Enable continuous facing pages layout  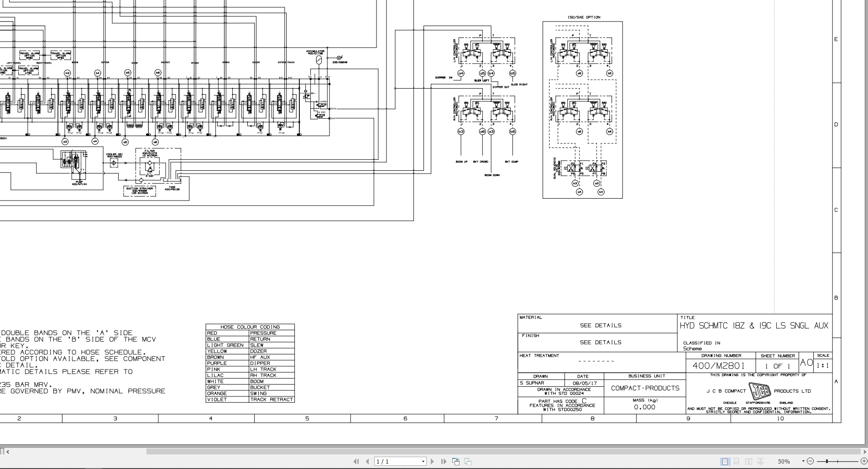761,461
